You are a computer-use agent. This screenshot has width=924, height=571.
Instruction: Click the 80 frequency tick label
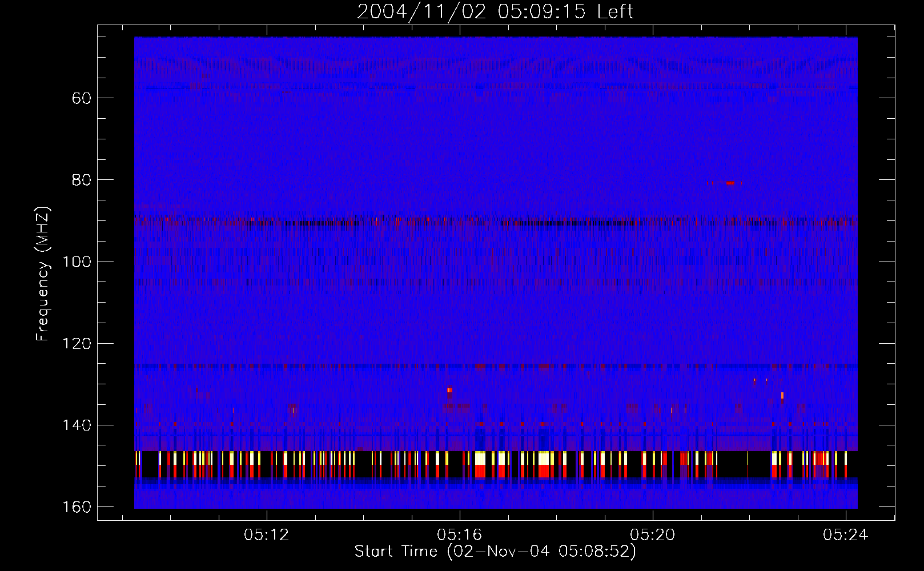(82, 180)
